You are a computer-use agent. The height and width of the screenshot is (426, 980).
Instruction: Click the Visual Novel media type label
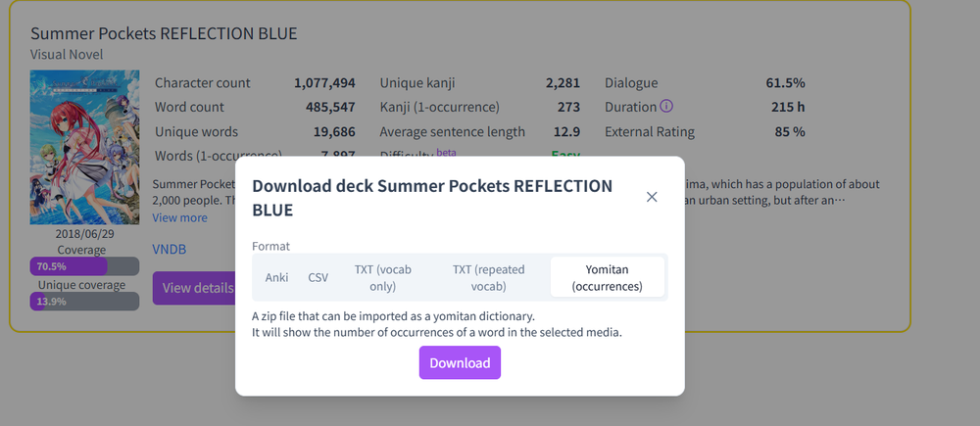point(67,55)
